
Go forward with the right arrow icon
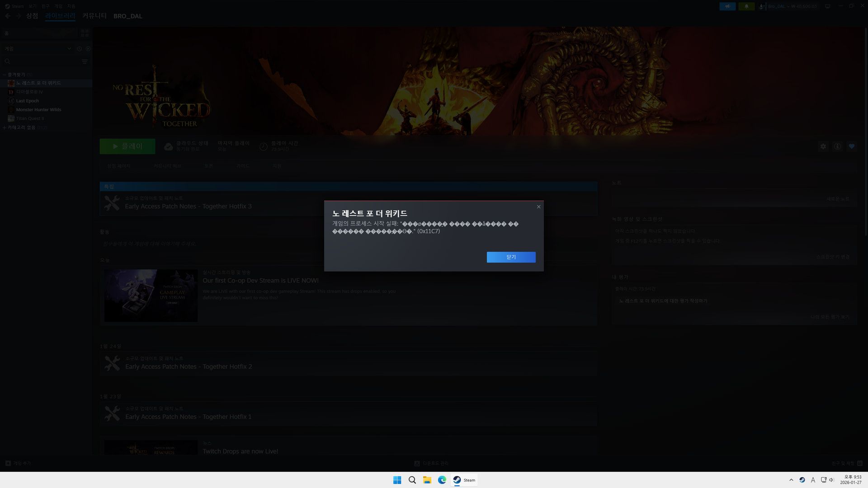pos(19,16)
